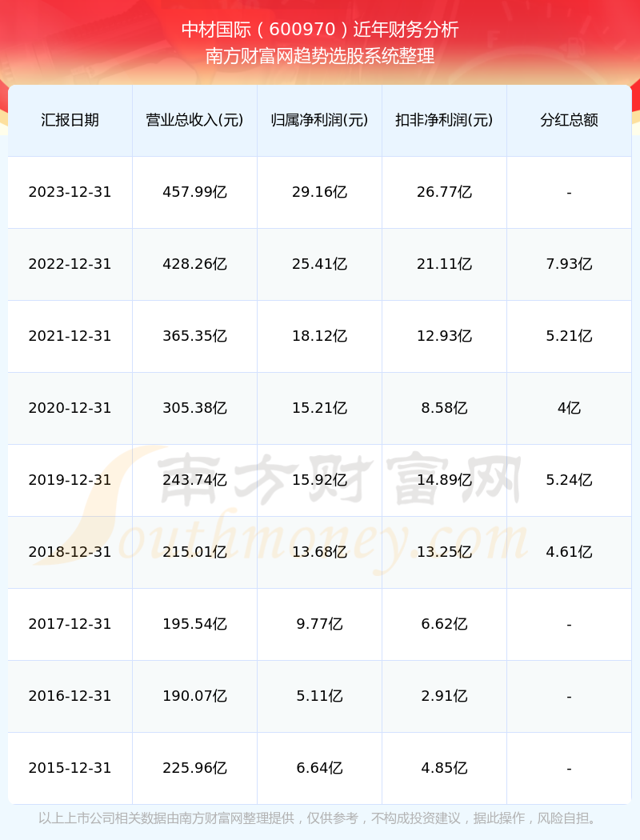This screenshot has width=640, height=840.
Task: Click the 汇报日期 column header
Action: 70,120
